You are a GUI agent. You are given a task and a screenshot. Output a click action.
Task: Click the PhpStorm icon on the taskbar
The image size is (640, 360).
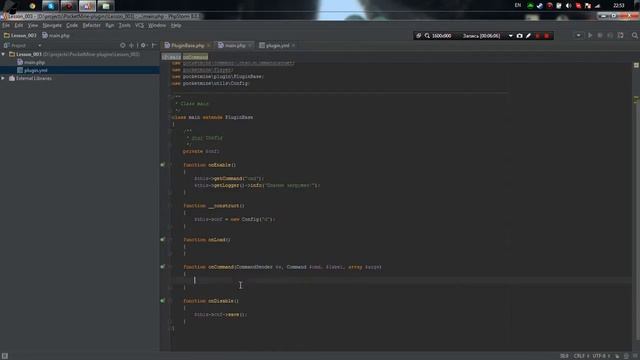pos(87,6)
